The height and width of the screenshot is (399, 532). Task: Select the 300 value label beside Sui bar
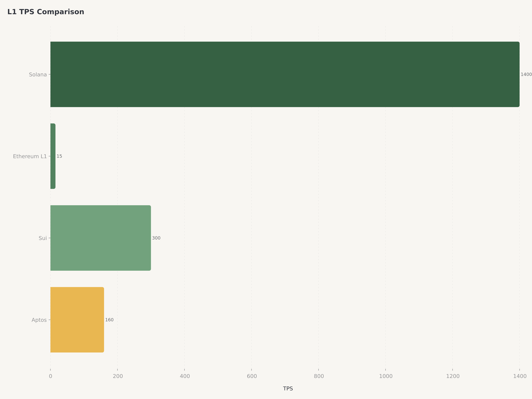pyautogui.click(x=156, y=238)
